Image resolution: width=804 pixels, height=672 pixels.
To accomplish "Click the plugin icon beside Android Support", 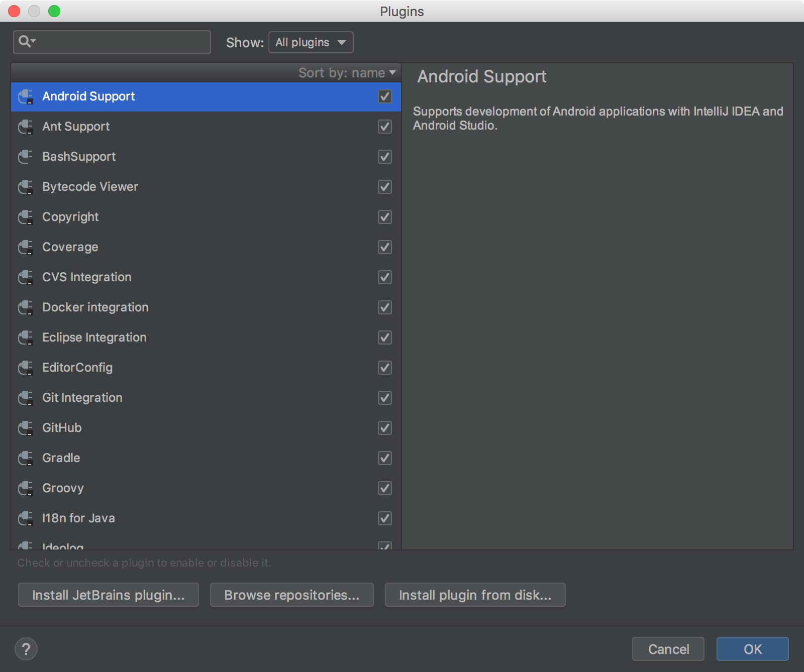I will click(26, 96).
